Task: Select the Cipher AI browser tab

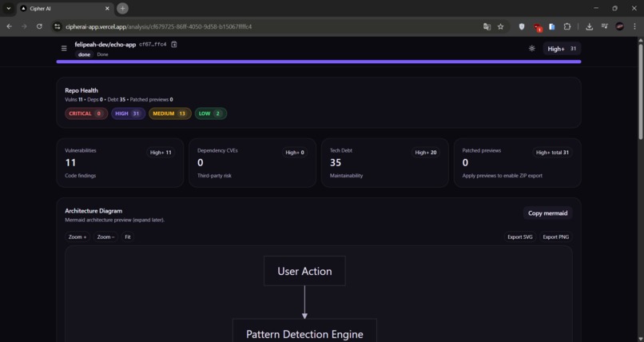Action: pos(66,8)
